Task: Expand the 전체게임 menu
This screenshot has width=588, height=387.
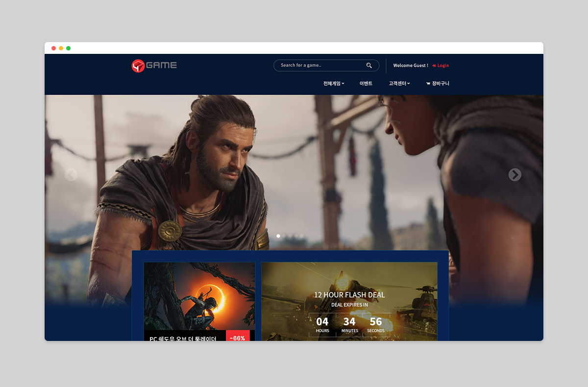Action: (334, 83)
